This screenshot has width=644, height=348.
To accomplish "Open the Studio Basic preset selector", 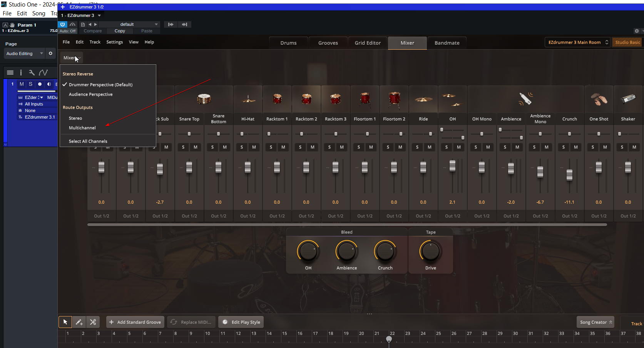I will pyautogui.click(x=627, y=42).
